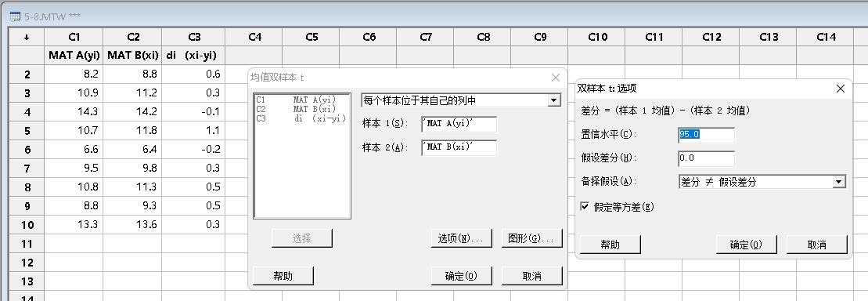Open the 图形(G)... button
This screenshot has height=301, width=868.
click(531, 238)
